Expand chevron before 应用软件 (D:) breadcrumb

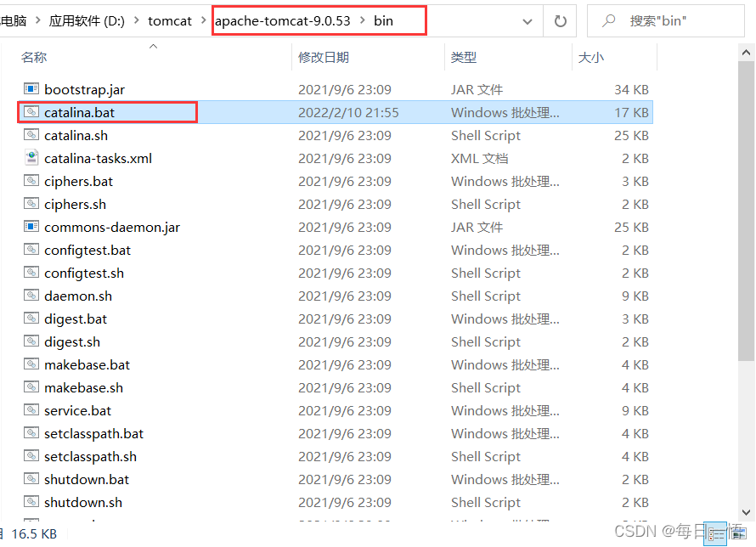pyautogui.click(x=37, y=20)
